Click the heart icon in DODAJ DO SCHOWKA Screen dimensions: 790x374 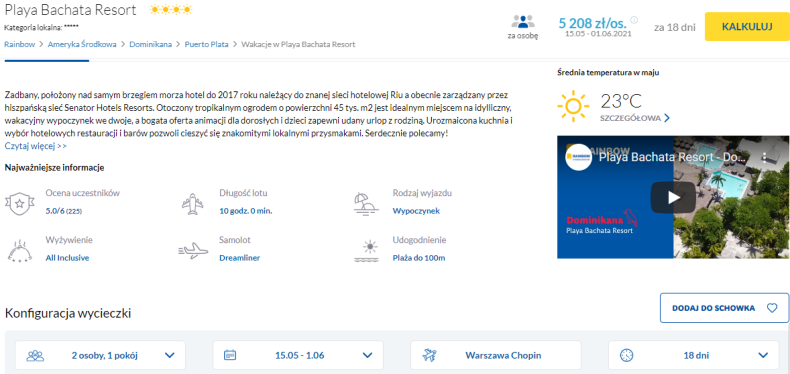click(772, 308)
